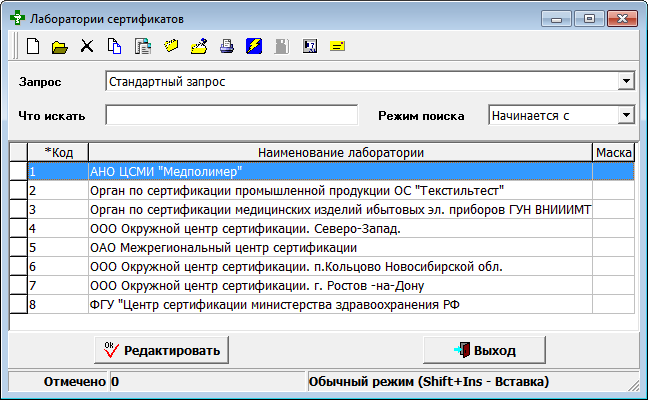Click the context help question mark icon
The image size is (648, 400).
click(310, 46)
